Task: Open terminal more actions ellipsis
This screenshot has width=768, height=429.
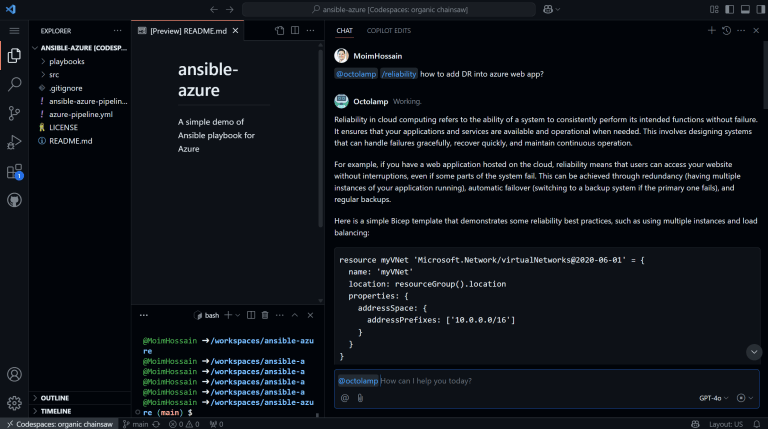Action: pos(280,315)
